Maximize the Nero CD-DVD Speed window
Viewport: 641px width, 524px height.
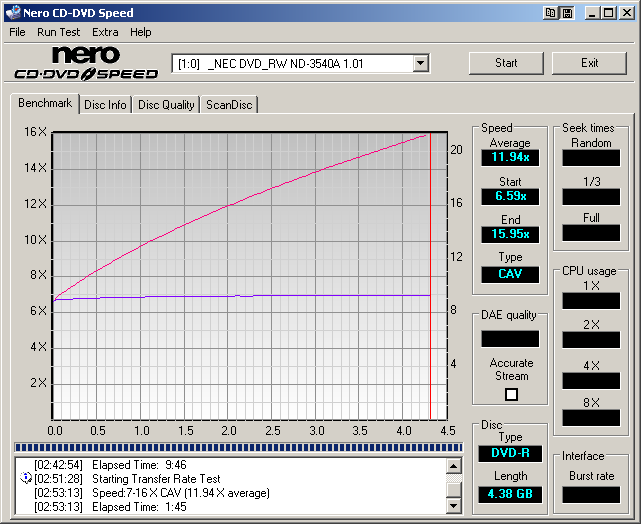coord(609,13)
